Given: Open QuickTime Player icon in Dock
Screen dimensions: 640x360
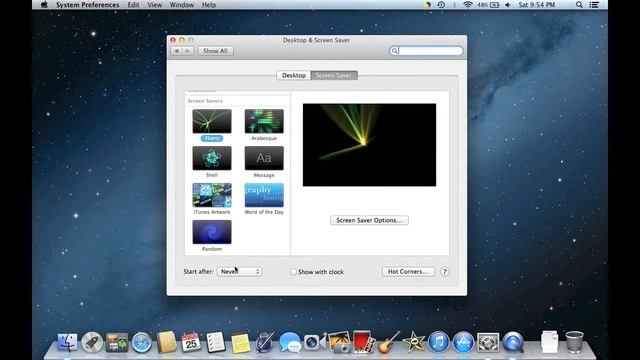Looking at the screenshot, I should click(513, 342).
